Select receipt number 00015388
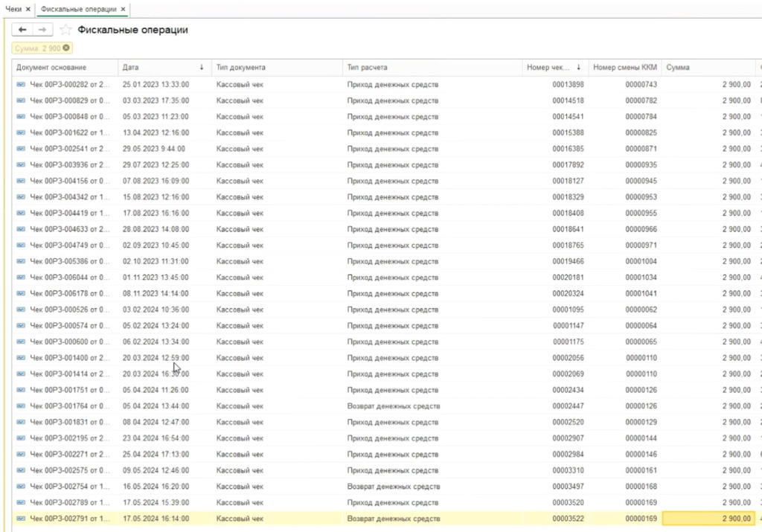Image resolution: width=762 pixels, height=532 pixels. pyautogui.click(x=568, y=132)
